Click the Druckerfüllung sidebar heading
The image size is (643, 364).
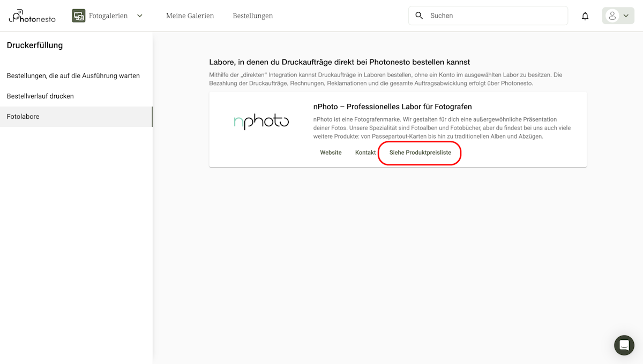(35, 45)
